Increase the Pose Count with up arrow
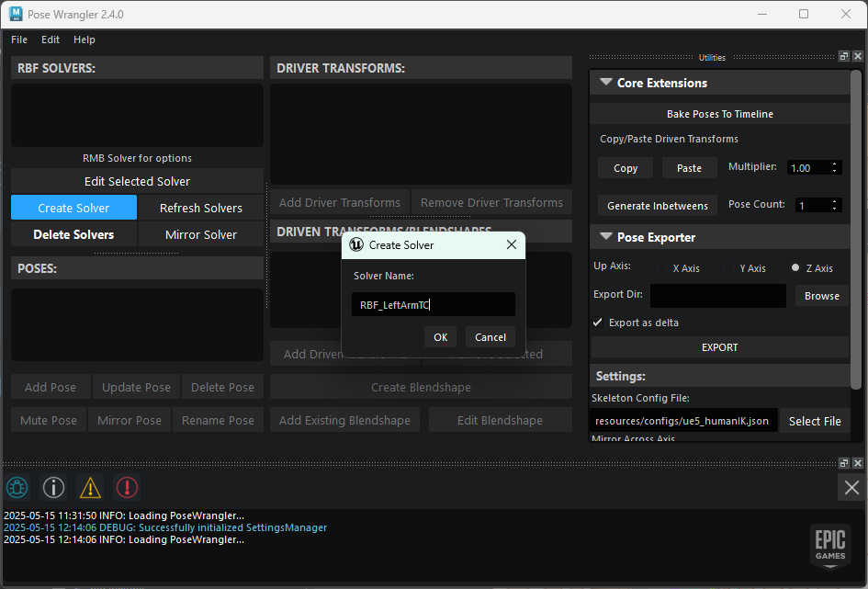868x589 pixels. [834, 201]
